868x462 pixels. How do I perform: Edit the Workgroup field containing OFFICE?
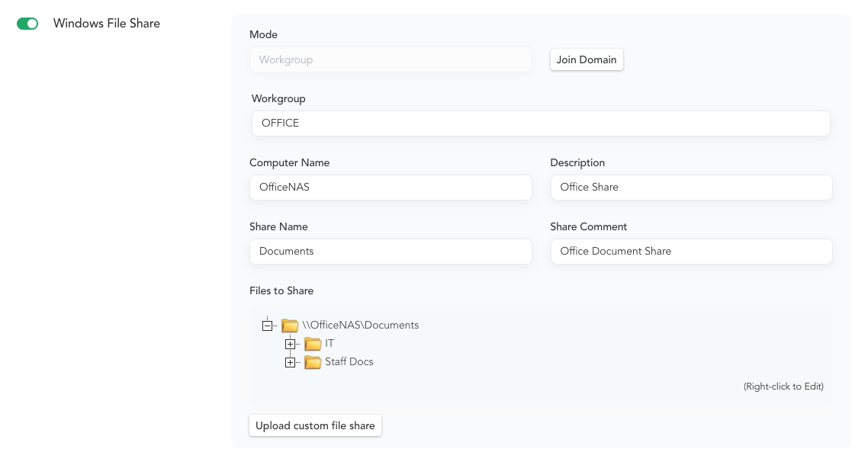[x=541, y=124]
